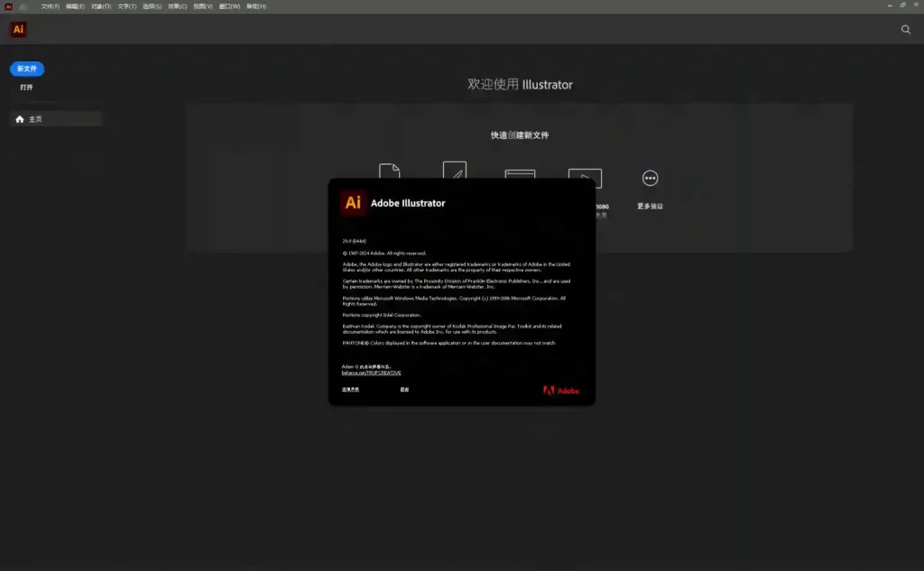Open the 文字(T) menu

pos(127,6)
